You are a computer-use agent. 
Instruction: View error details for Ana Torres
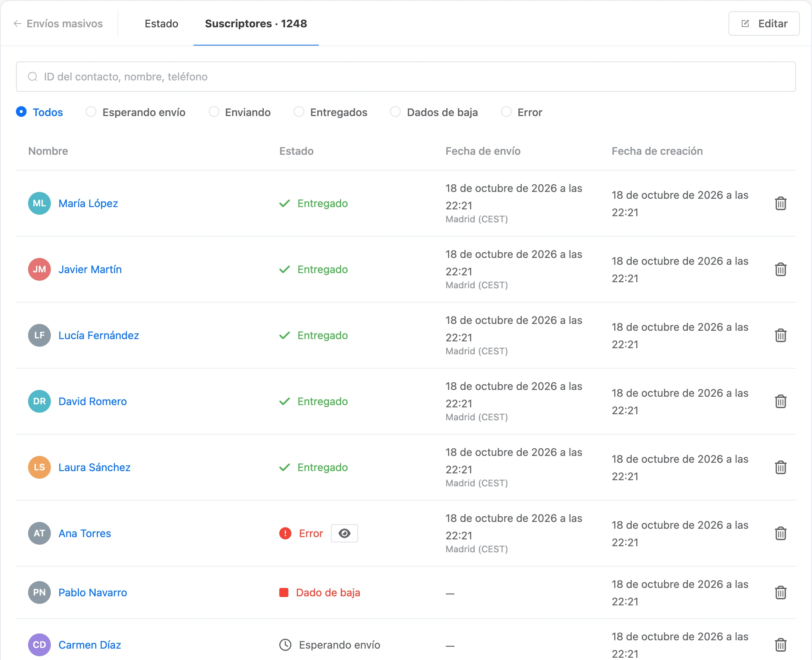pyautogui.click(x=344, y=533)
